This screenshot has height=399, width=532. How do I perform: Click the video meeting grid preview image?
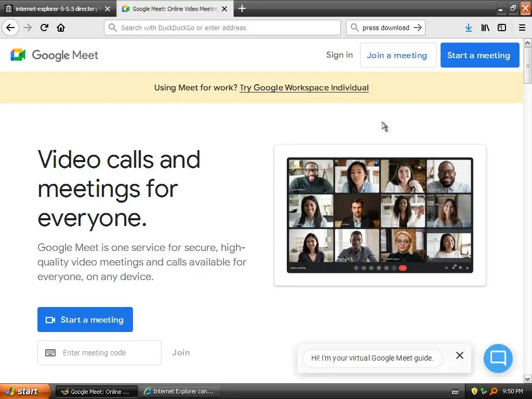point(380,215)
